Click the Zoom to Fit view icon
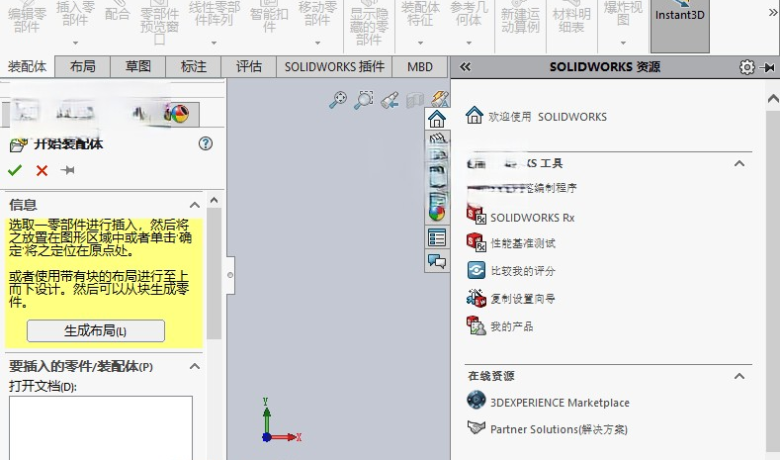 [x=338, y=100]
